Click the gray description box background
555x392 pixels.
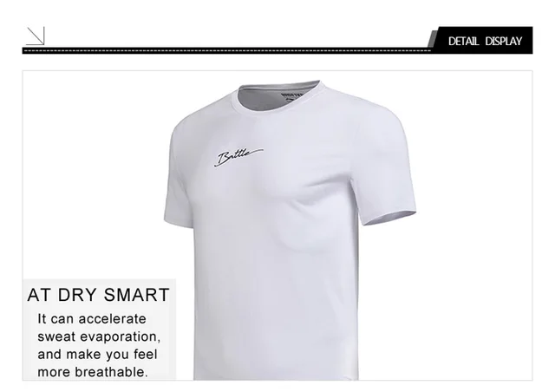[x=100, y=330]
